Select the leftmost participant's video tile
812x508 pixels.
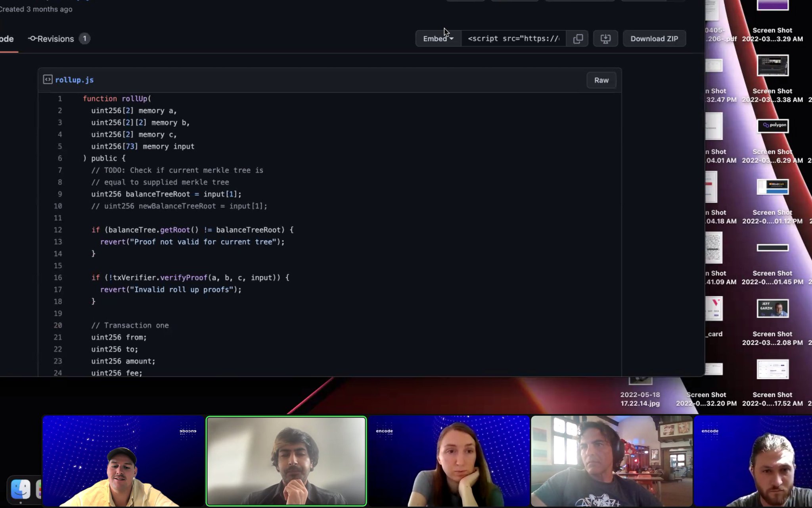[123, 460]
